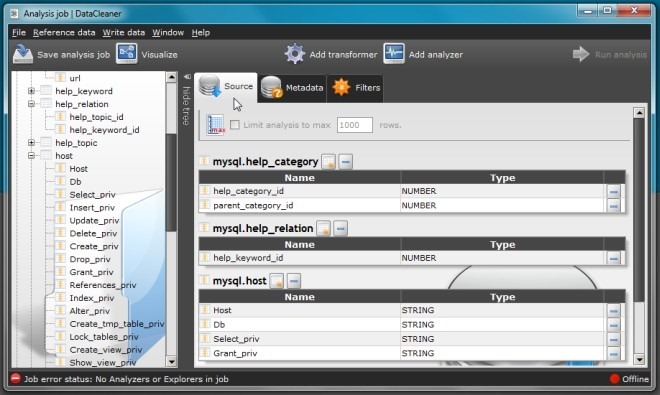Open the Write data menu
Viewport: 660px width, 395px height.
(124, 32)
